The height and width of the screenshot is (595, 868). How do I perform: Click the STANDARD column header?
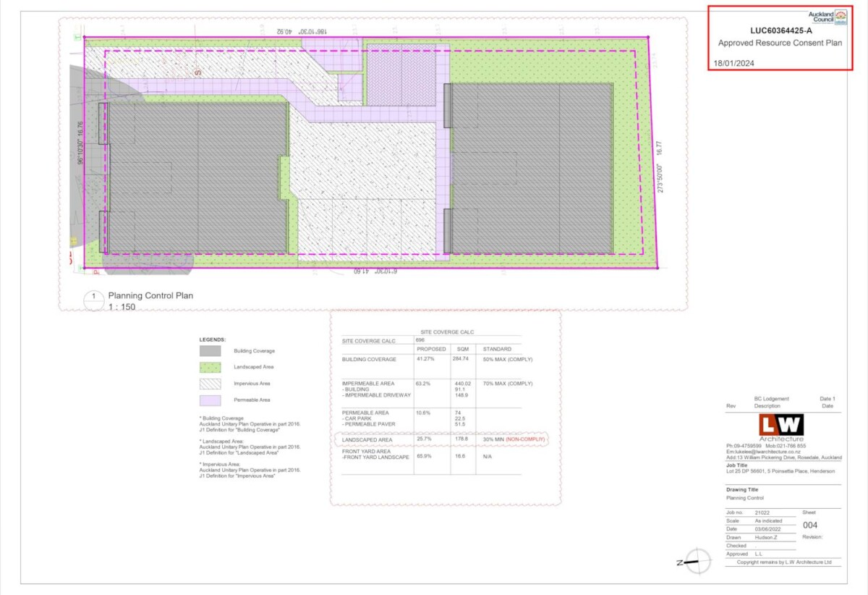497,349
